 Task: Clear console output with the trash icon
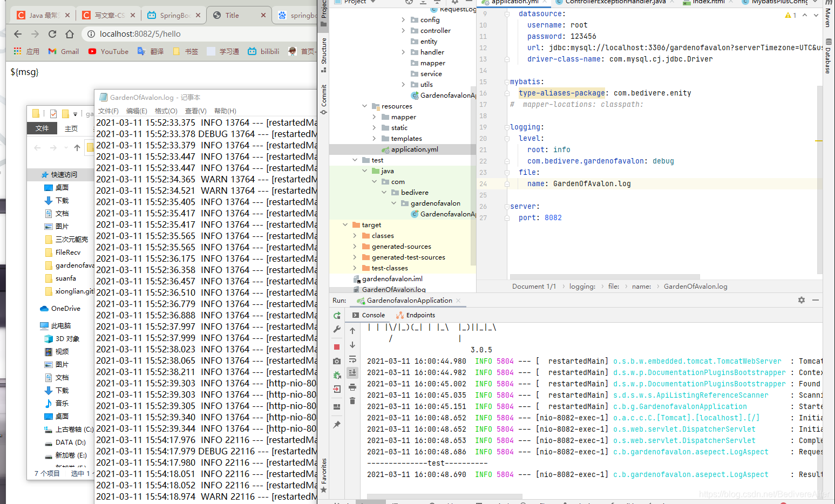(352, 401)
